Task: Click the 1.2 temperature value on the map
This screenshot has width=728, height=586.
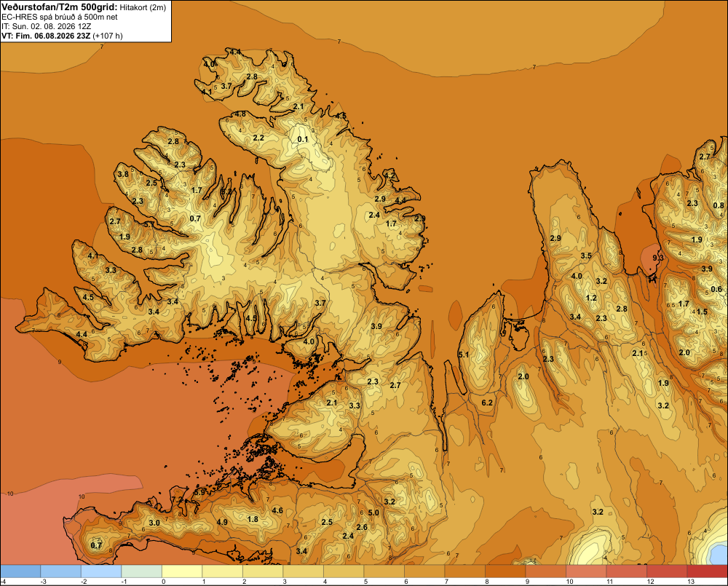Action: [591, 298]
